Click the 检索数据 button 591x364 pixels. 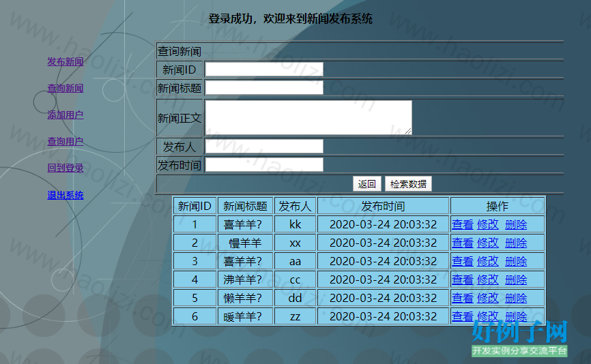tap(408, 183)
